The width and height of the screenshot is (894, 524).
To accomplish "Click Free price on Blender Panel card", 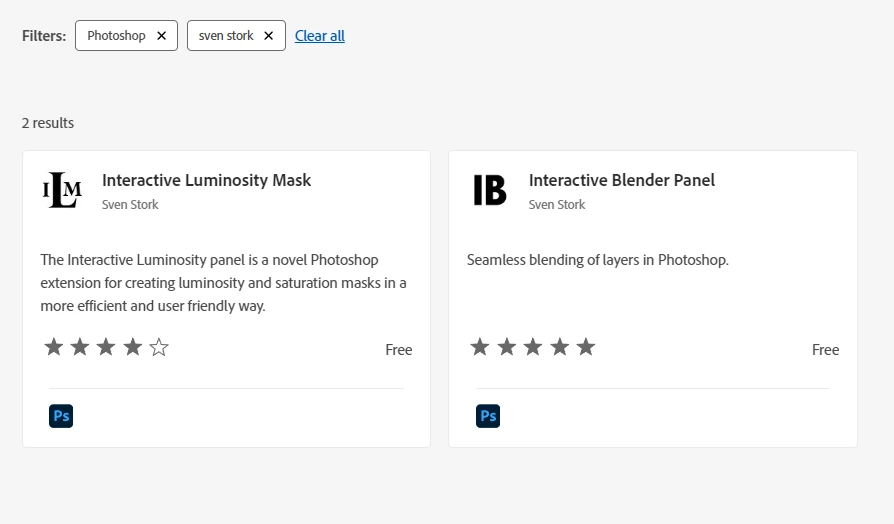I will click(x=826, y=350).
